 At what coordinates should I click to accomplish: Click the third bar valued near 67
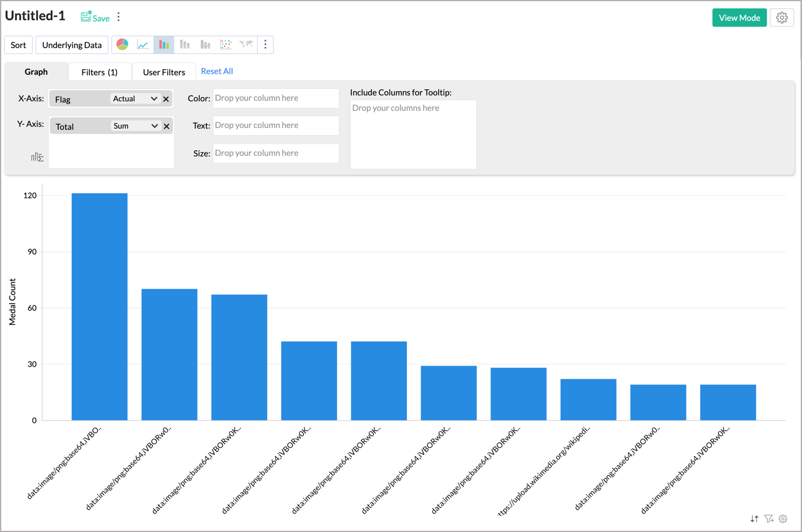point(239,358)
